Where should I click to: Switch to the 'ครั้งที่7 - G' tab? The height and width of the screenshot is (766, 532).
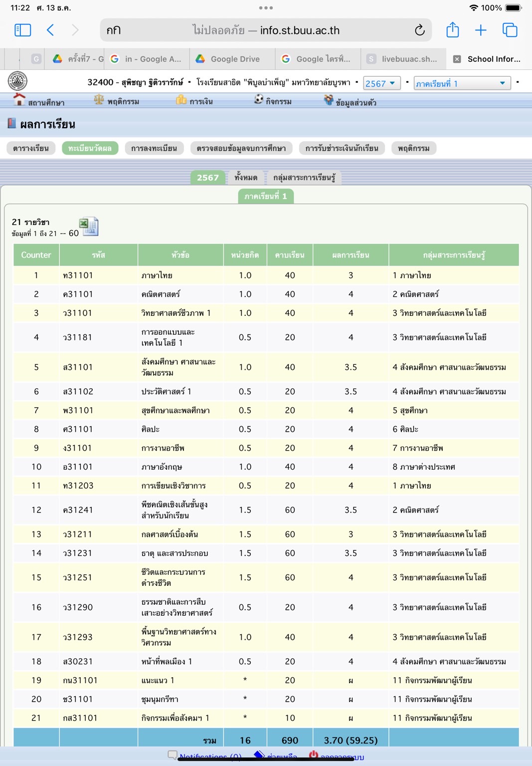pyautogui.click(x=75, y=59)
